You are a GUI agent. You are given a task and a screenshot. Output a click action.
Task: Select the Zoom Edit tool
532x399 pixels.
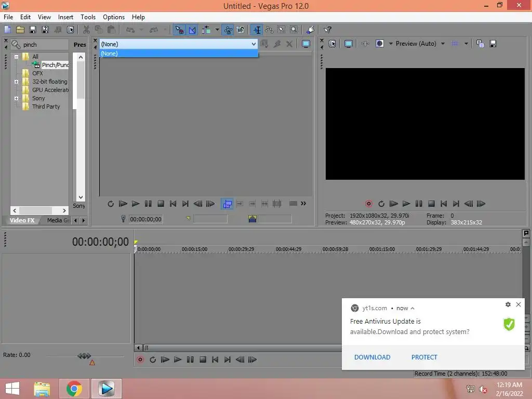(x=294, y=30)
